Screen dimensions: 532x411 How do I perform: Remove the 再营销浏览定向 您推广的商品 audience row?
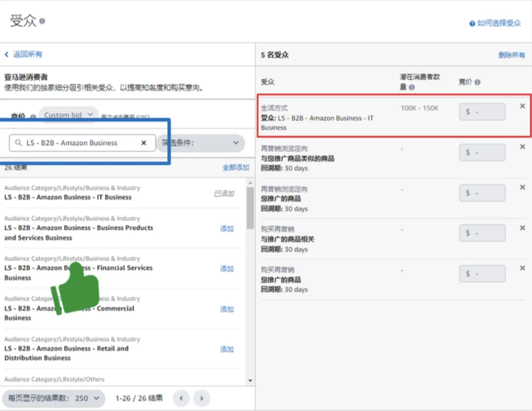(522, 187)
